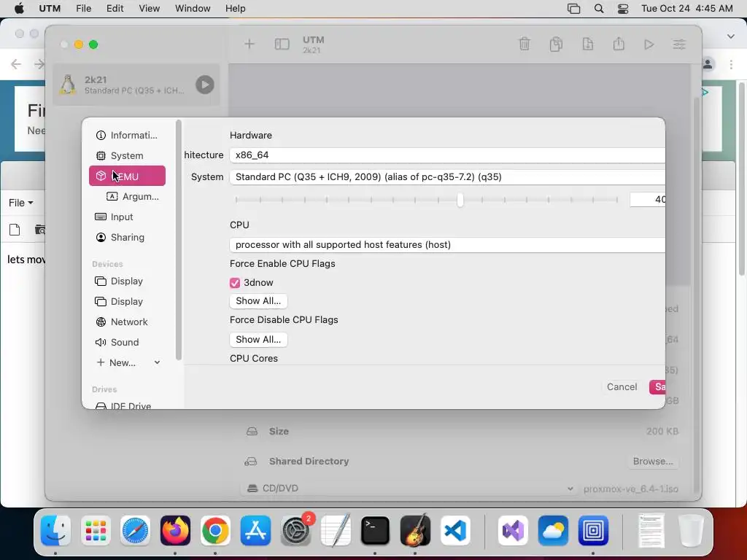This screenshot has height=560, width=747.
Task: Click Browse... for Shared Directory
Action: coord(653,462)
